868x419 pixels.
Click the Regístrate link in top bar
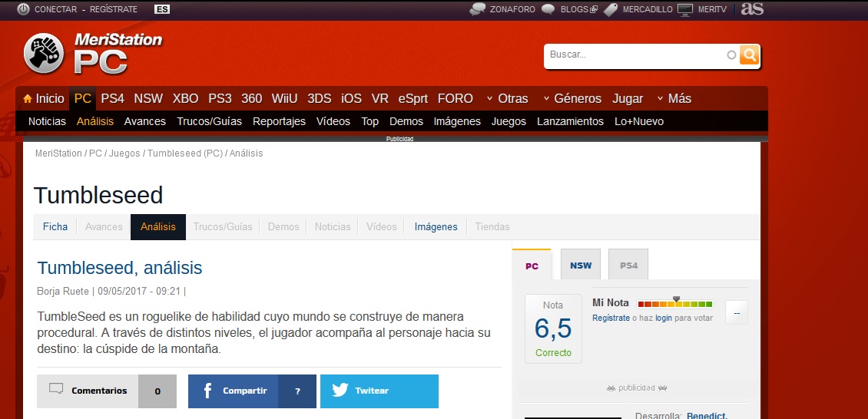[x=114, y=9]
